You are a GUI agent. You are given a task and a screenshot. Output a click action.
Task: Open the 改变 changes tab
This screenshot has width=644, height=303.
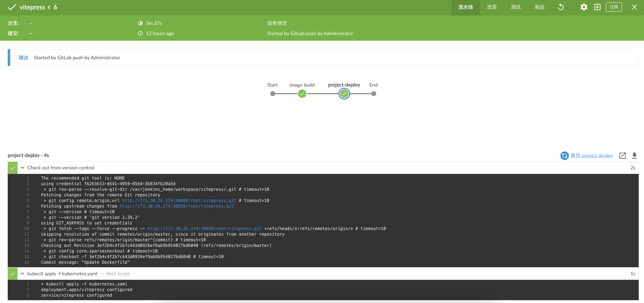(x=492, y=7)
